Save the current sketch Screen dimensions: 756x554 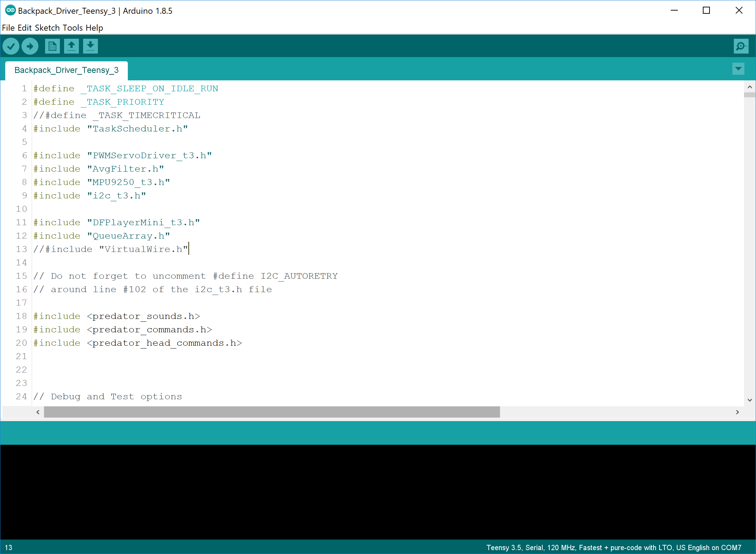[x=90, y=46]
